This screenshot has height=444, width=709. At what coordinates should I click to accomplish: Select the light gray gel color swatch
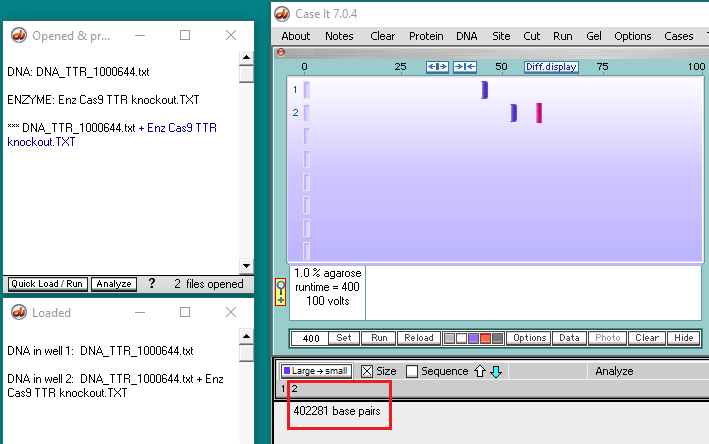coord(449,338)
